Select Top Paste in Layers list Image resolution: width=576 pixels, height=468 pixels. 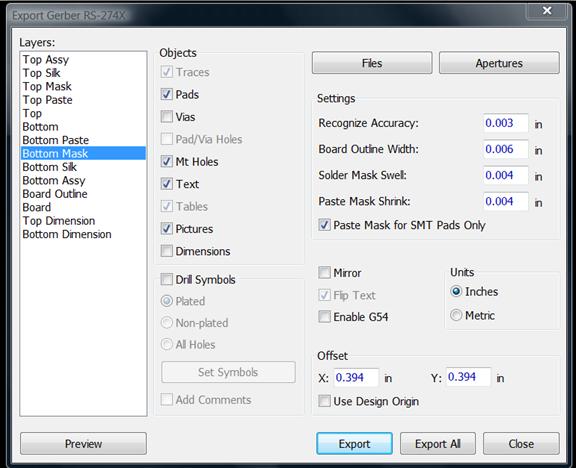tap(47, 100)
